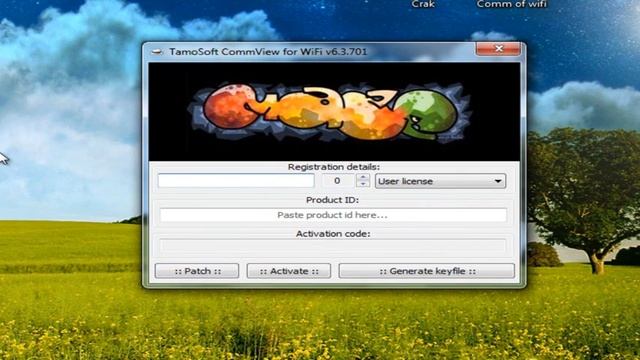Click the Activation code: label
The width and height of the screenshot is (640, 360).
tap(333, 234)
